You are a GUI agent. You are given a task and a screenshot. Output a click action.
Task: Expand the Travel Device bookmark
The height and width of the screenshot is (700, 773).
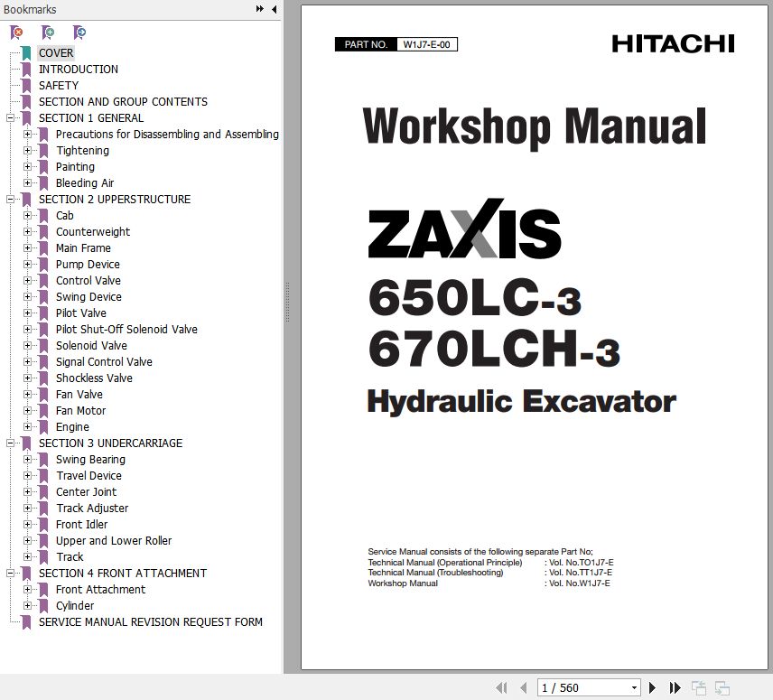pyautogui.click(x=27, y=476)
